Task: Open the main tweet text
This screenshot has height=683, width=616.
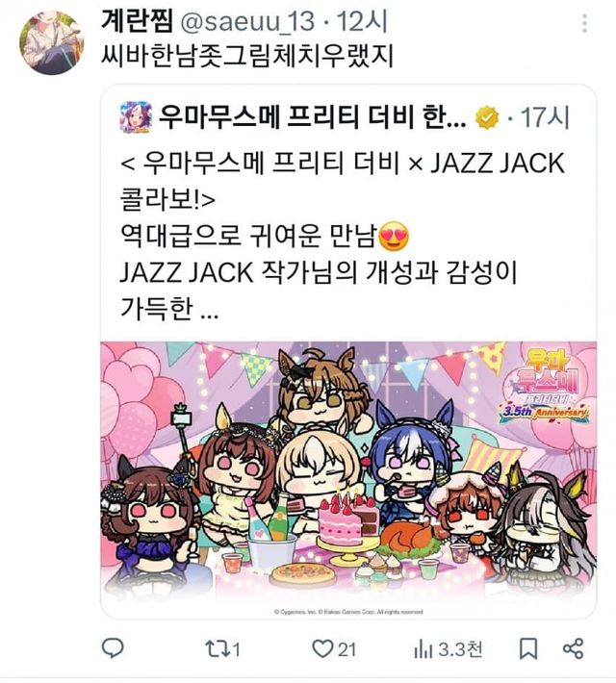Action: coord(247,56)
